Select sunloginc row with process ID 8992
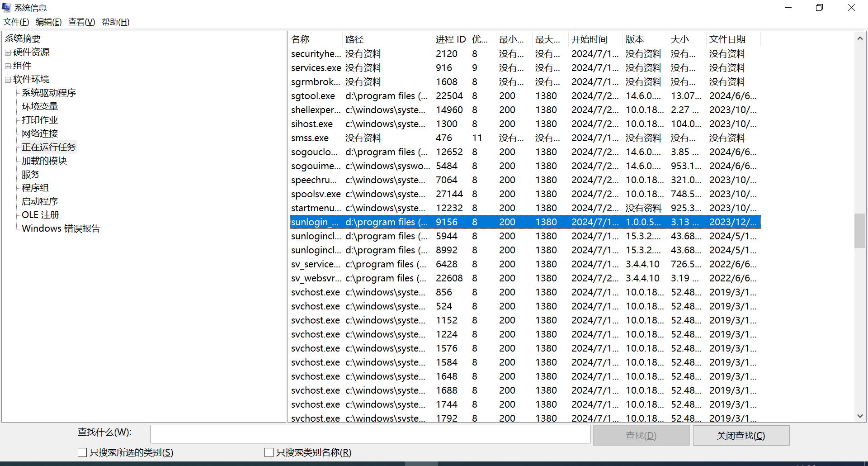This screenshot has width=868, height=466. coord(525,250)
